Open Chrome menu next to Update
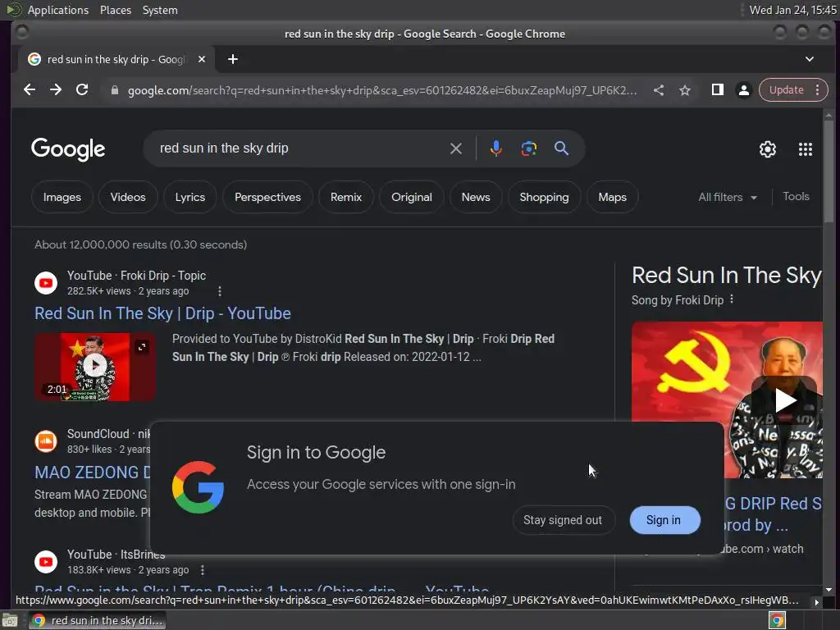The image size is (840, 630). tap(818, 90)
